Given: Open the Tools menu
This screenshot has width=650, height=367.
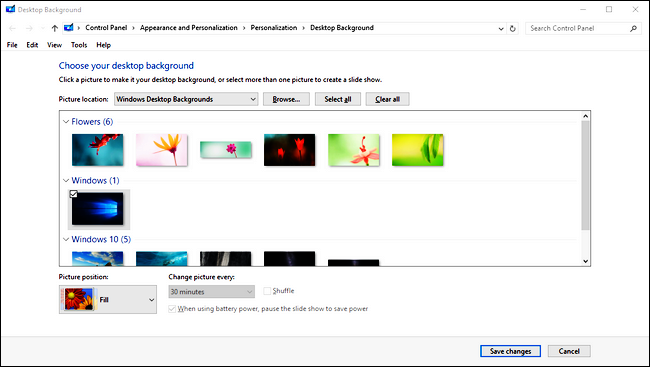Looking at the screenshot, I should 79,45.
